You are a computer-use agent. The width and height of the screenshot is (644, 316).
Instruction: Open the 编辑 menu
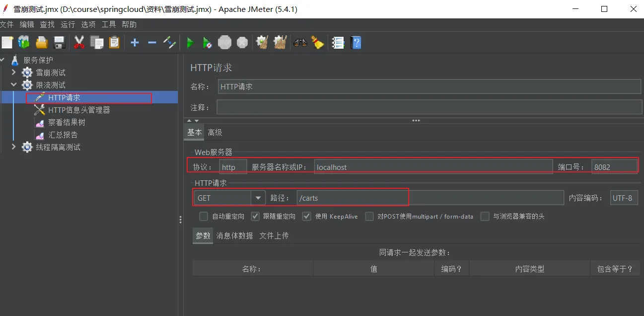click(27, 24)
